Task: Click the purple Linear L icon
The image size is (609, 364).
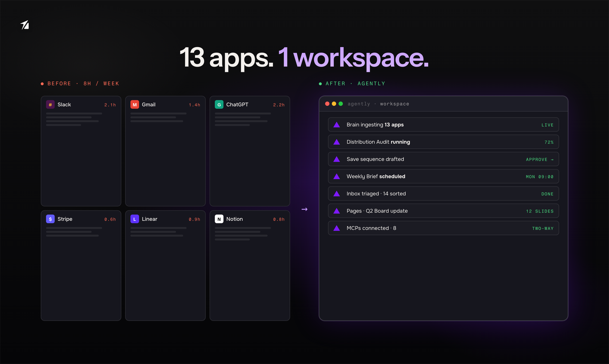Action: coord(135,219)
